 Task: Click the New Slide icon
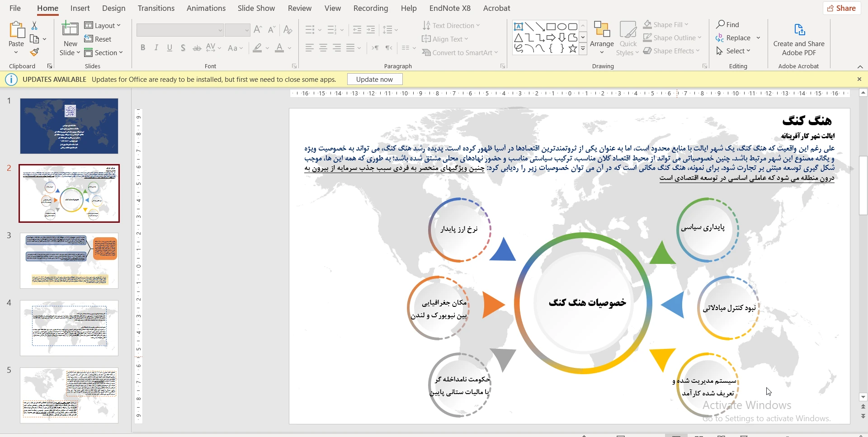point(70,29)
